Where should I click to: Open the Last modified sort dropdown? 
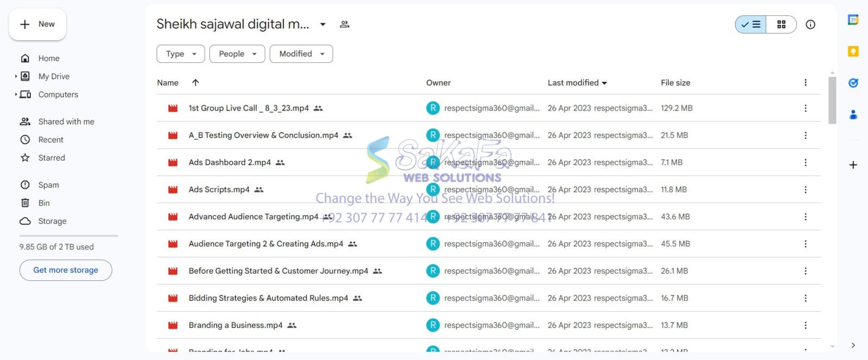604,83
